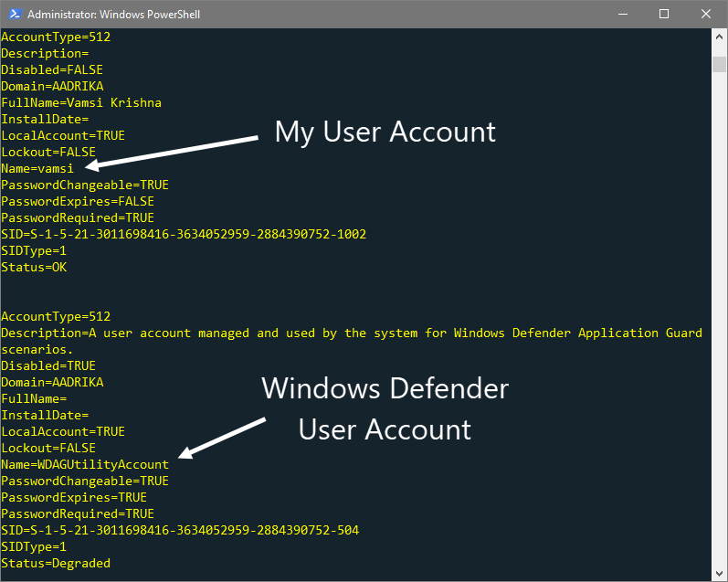Click the scrollbar up arrow

719,37
